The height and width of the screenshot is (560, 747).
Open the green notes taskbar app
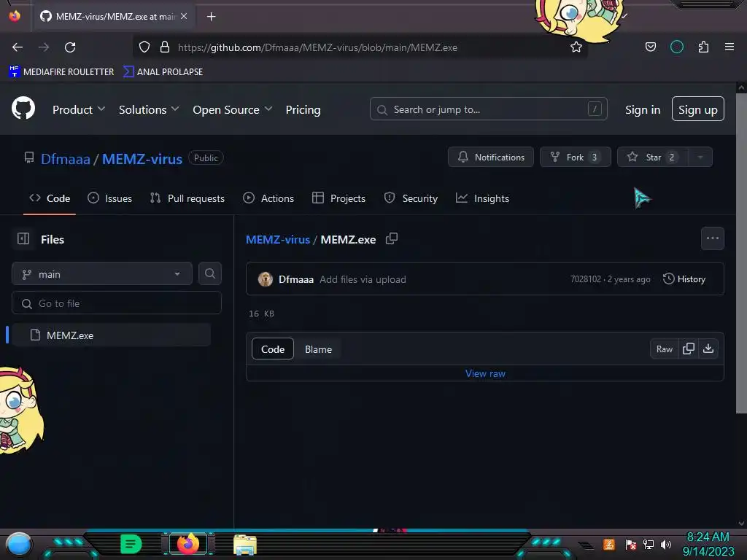click(131, 544)
